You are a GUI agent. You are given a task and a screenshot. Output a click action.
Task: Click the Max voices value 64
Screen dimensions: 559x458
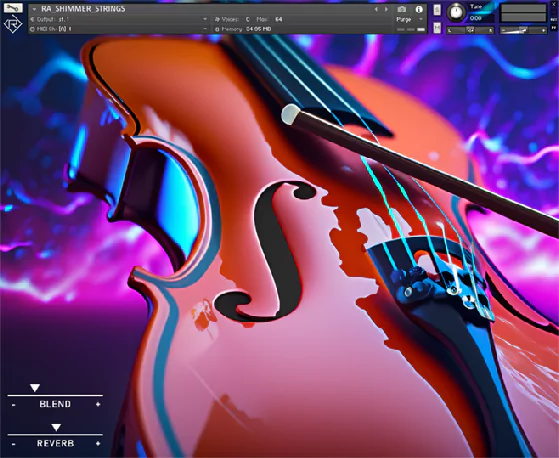click(279, 19)
